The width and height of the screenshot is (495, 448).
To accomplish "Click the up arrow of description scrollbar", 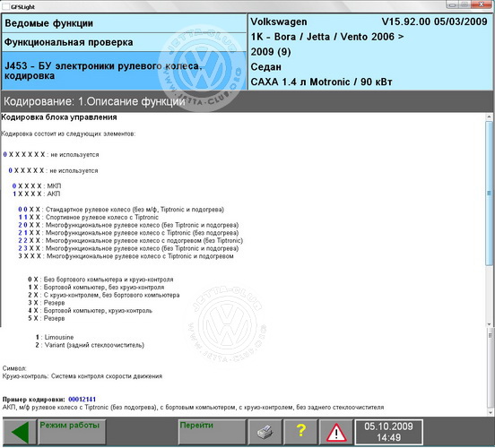I will [489, 116].
